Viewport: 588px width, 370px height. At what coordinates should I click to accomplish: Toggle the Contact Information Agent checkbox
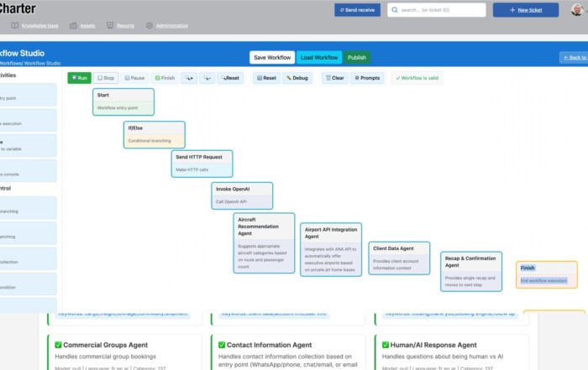(x=223, y=345)
